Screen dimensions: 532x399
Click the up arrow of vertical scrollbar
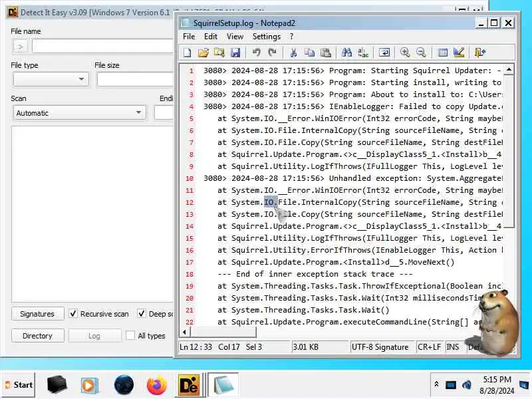pos(509,70)
